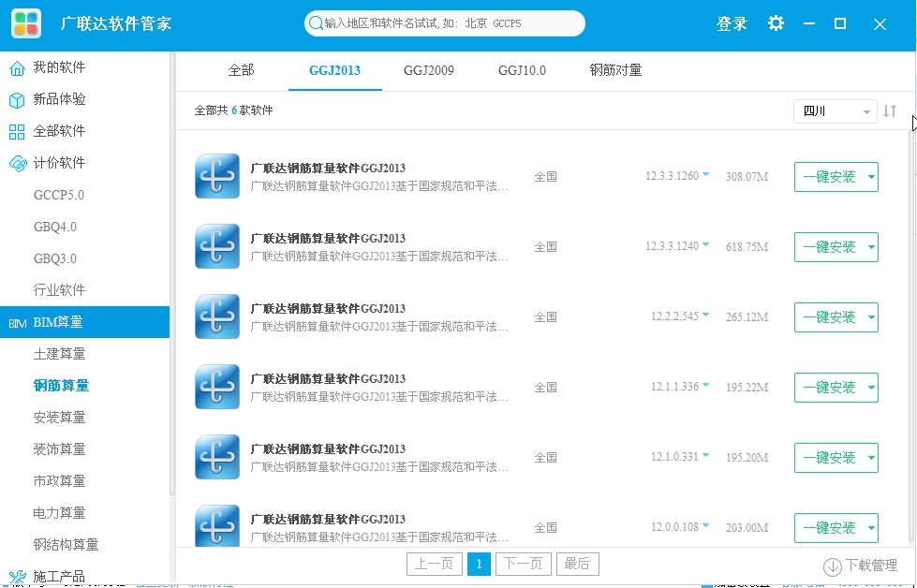Expand version dropdown 12.1.1.336
This screenshot has height=588, width=917.
(x=706, y=385)
